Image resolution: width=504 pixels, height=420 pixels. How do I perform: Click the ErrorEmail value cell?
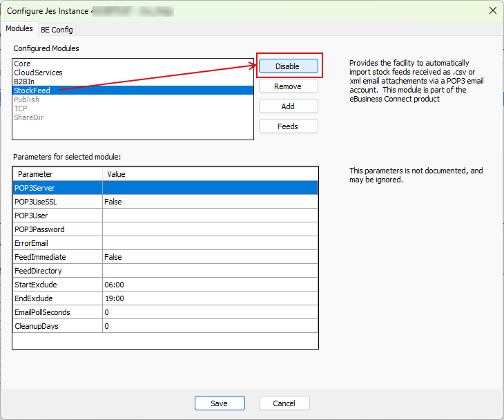pyautogui.click(x=210, y=243)
